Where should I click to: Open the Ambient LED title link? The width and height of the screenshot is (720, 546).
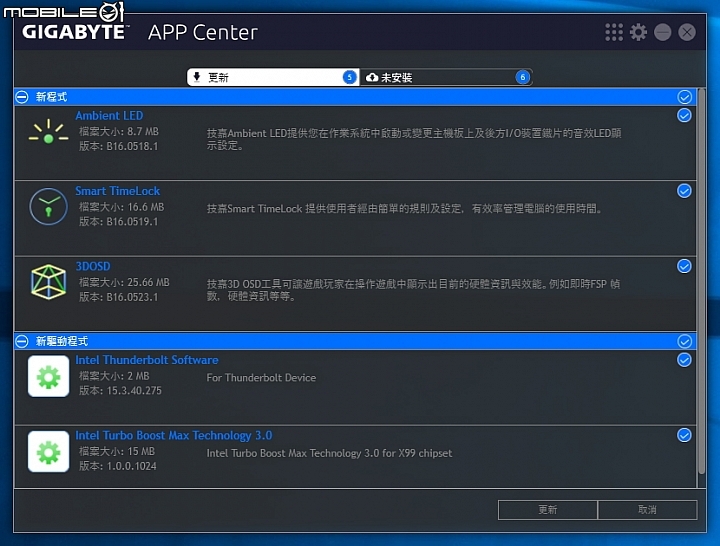[109, 116]
